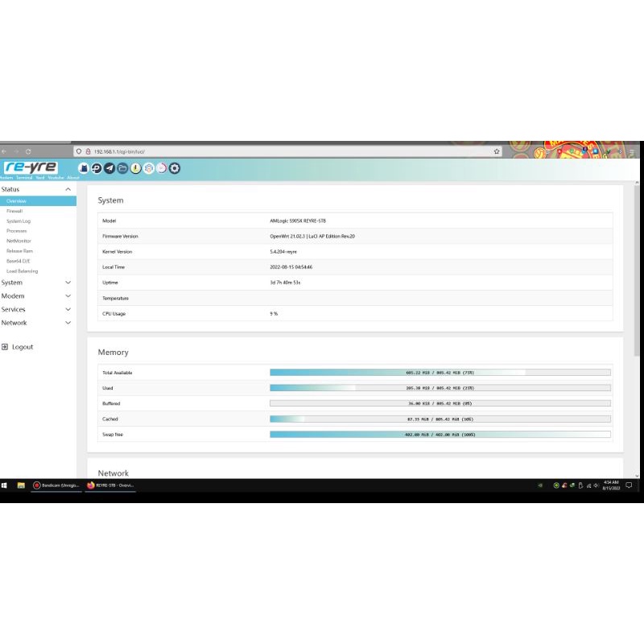Click the About link under logo
Image resolution: width=644 pixels, height=644 pixels.
(x=73, y=178)
